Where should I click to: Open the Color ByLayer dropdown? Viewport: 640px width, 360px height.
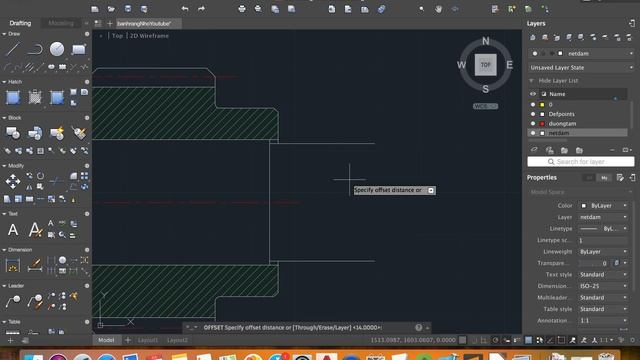[604, 206]
